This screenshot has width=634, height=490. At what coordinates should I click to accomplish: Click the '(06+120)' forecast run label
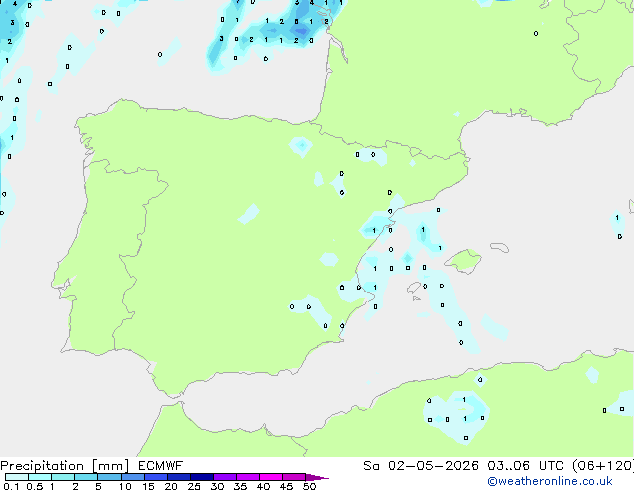click(603, 466)
